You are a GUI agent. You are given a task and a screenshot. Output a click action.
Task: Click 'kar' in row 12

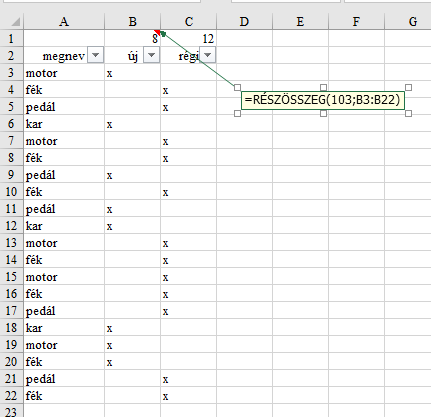coord(34,226)
